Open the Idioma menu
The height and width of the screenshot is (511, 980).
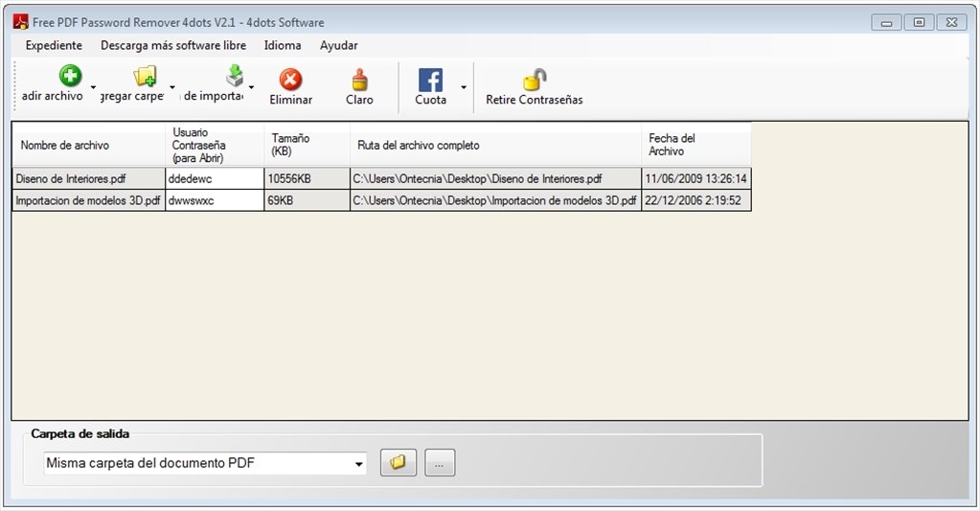283,45
